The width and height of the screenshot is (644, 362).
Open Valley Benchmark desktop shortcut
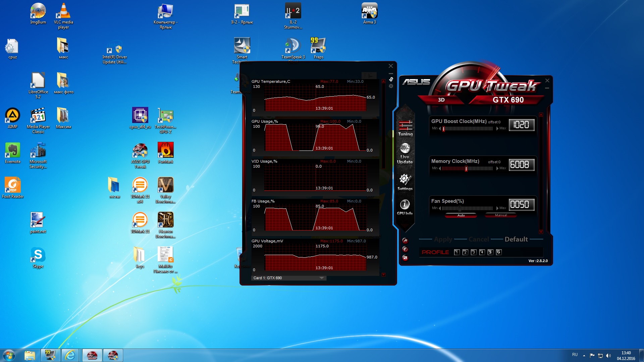pyautogui.click(x=166, y=191)
